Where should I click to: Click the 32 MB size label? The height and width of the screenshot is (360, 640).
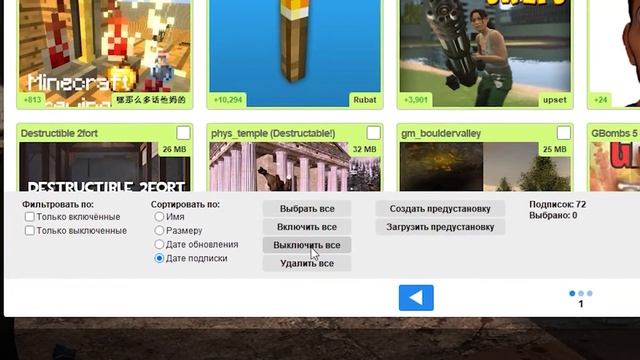(x=364, y=149)
